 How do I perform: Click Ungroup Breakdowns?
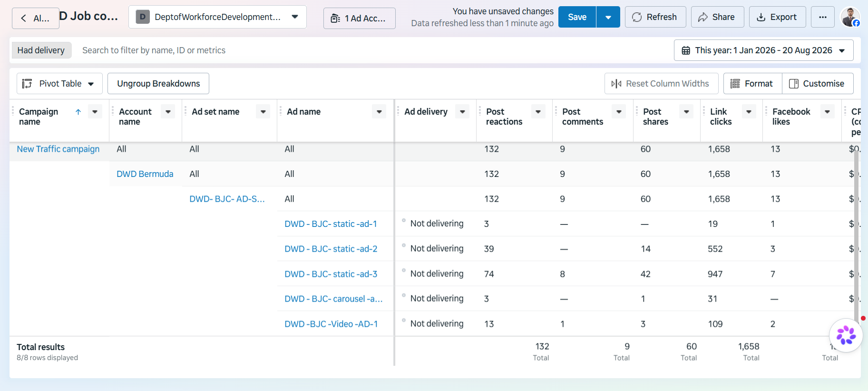tap(158, 84)
